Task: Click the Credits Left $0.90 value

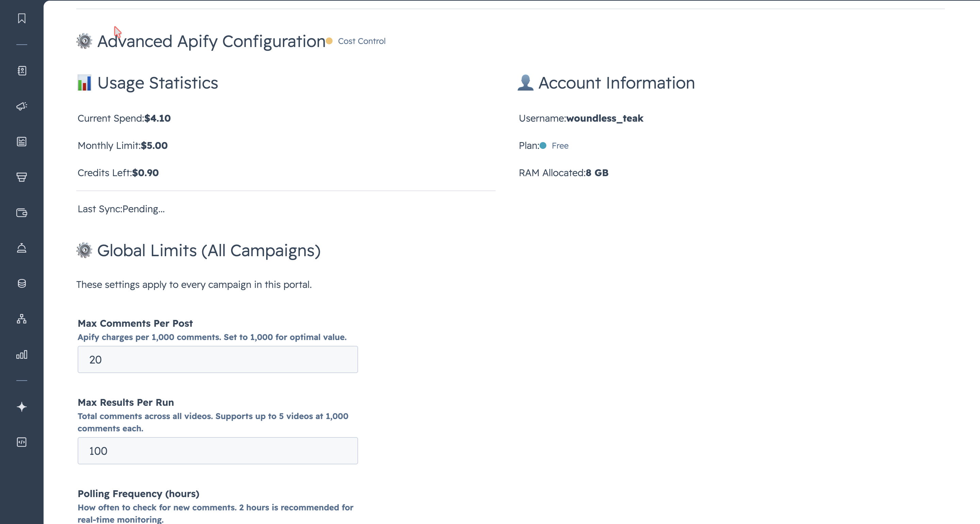Action: click(145, 173)
